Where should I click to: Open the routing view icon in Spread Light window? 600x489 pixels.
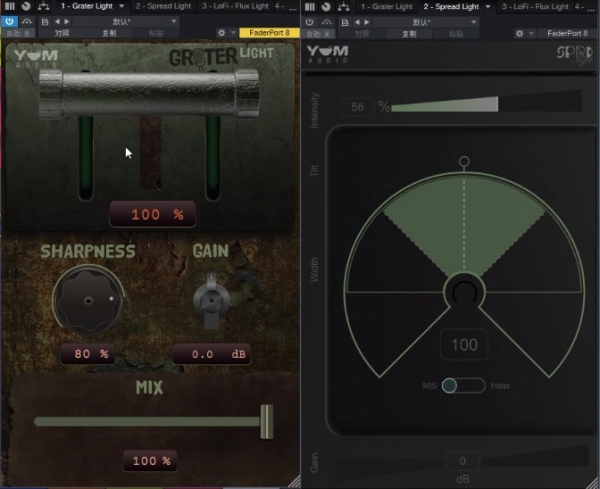point(343,7)
